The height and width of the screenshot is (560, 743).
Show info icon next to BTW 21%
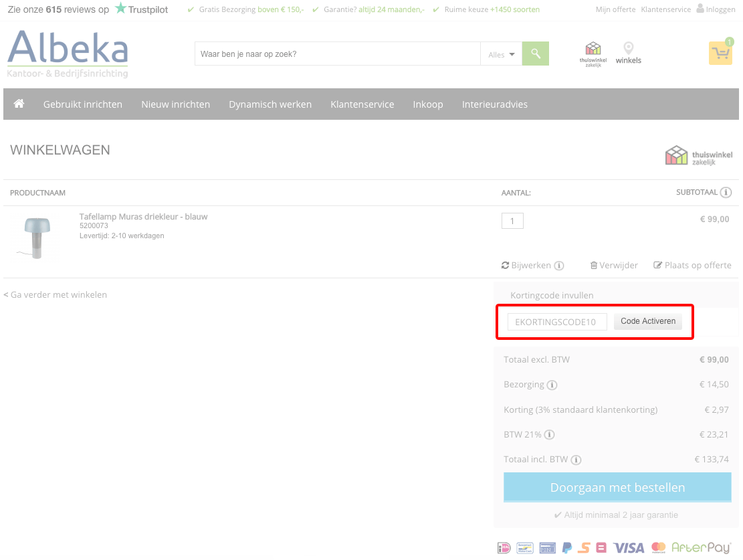pos(549,435)
